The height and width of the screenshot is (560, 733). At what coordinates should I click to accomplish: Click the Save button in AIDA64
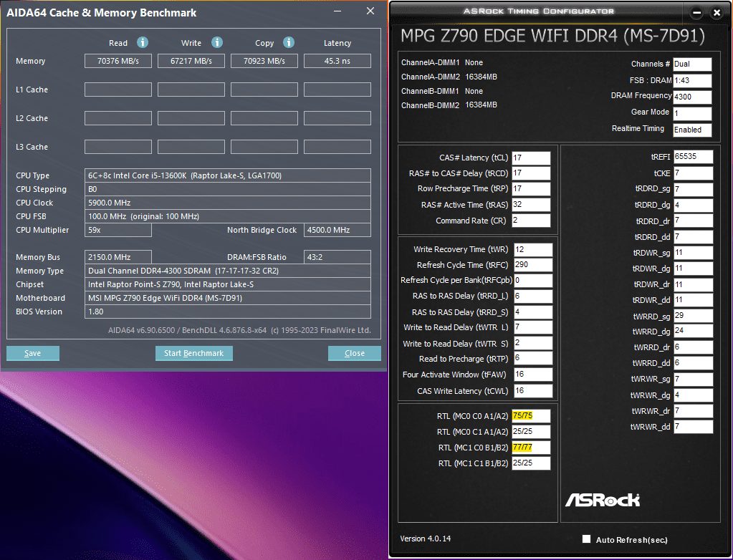(33, 353)
